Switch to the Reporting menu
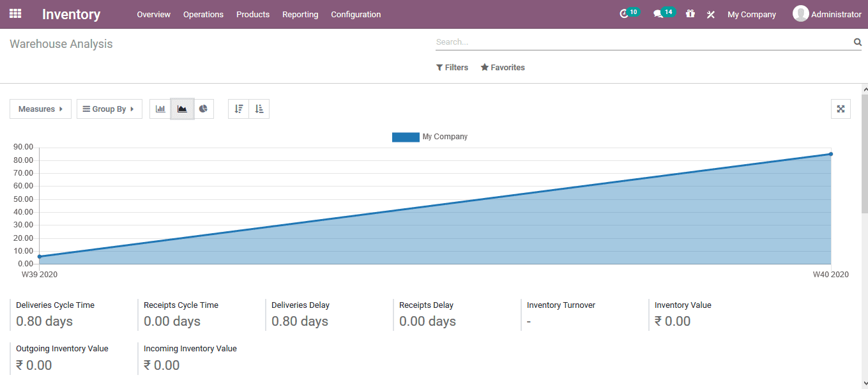868x389 pixels. (x=300, y=14)
